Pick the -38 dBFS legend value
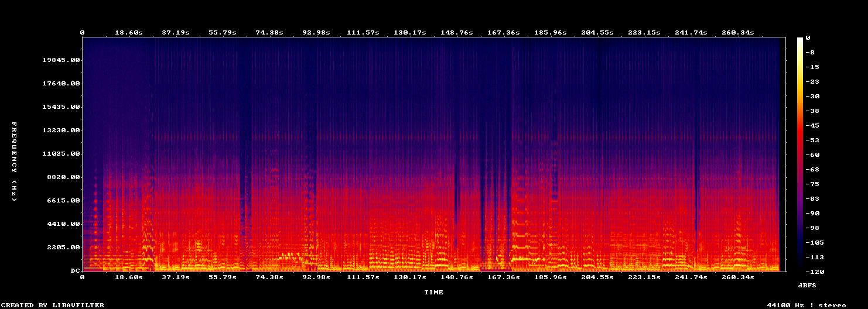868x309 pixels. tap(812, 111)
